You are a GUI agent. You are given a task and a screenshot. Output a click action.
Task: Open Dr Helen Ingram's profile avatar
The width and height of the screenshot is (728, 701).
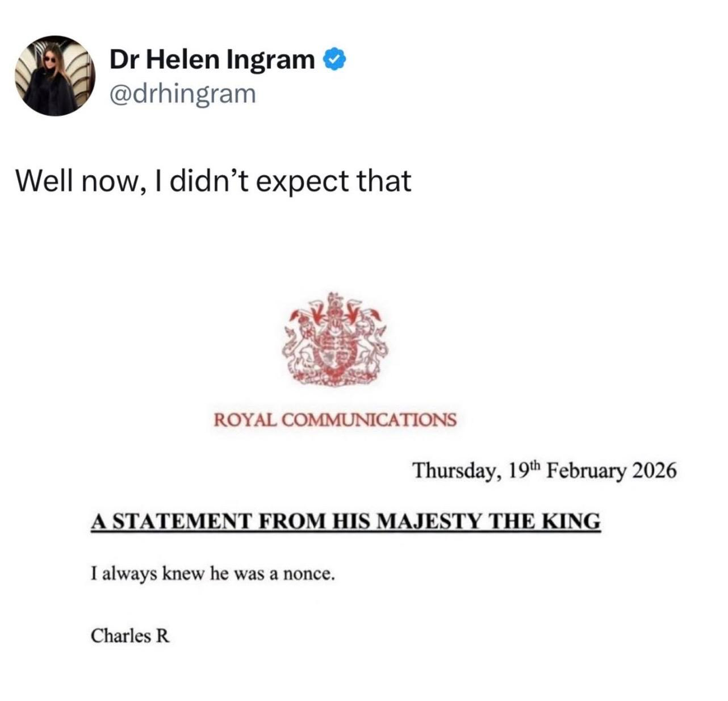click(55, 76)
